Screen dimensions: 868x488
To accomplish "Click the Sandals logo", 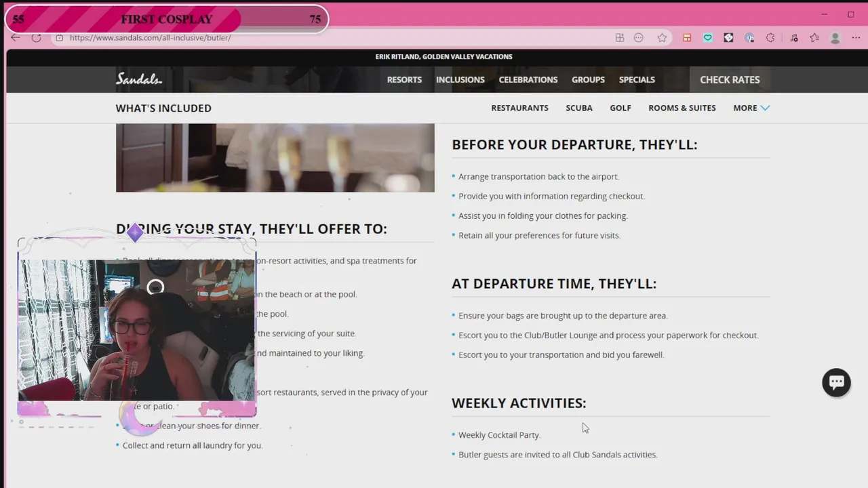I will [139, 79].
